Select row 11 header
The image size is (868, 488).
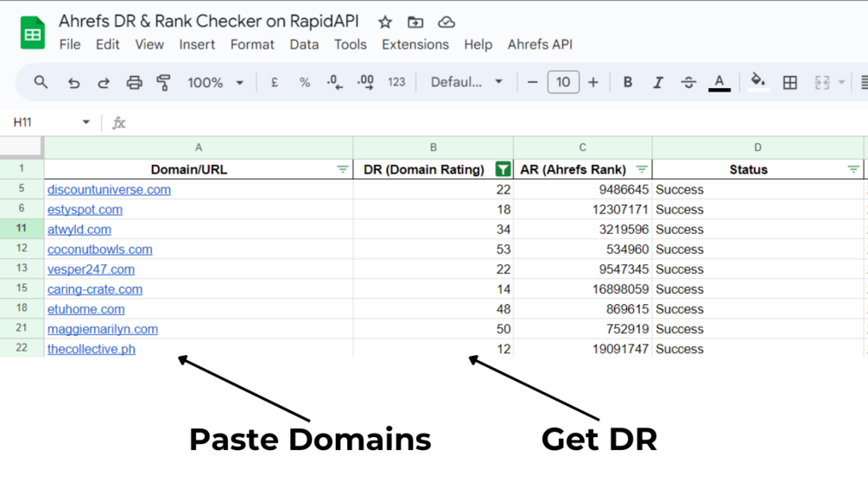coord(22,229)
